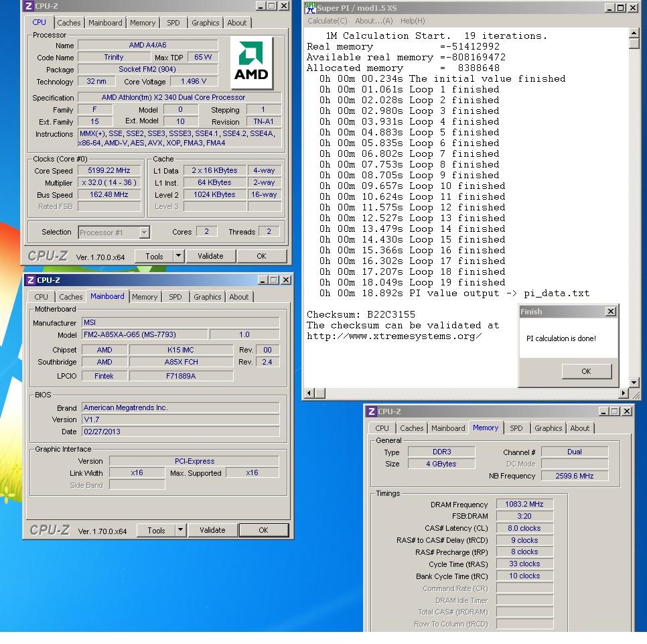The height and width of the screenshot is (644, 647).
Task: Click Validate in Mainboard CPU-Z window
Action: point(212,530)
